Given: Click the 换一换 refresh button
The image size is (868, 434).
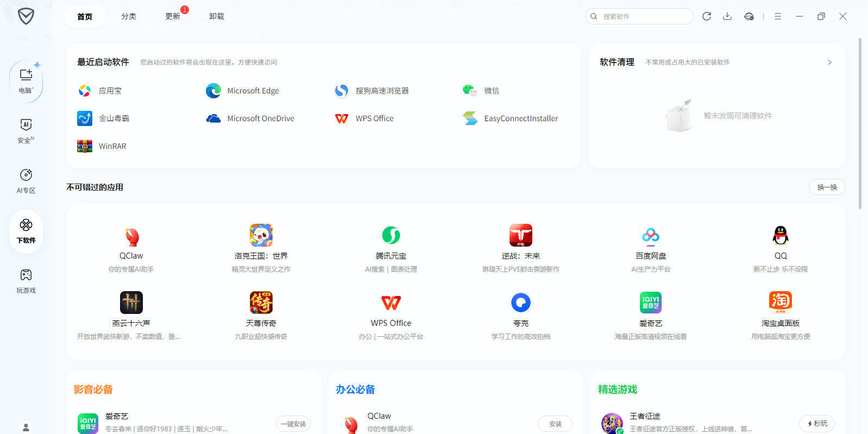Looking at the screenshot, I should 827,187.
